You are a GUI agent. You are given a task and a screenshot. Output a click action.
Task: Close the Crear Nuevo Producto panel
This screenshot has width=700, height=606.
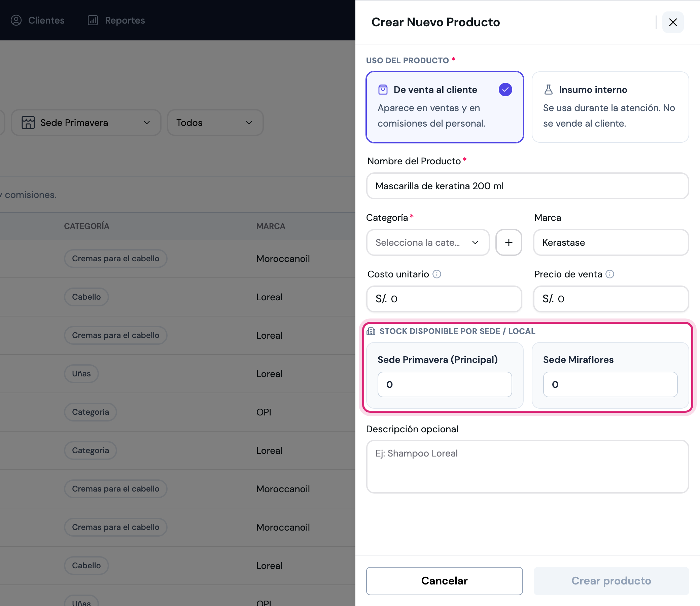click(673, 22)
